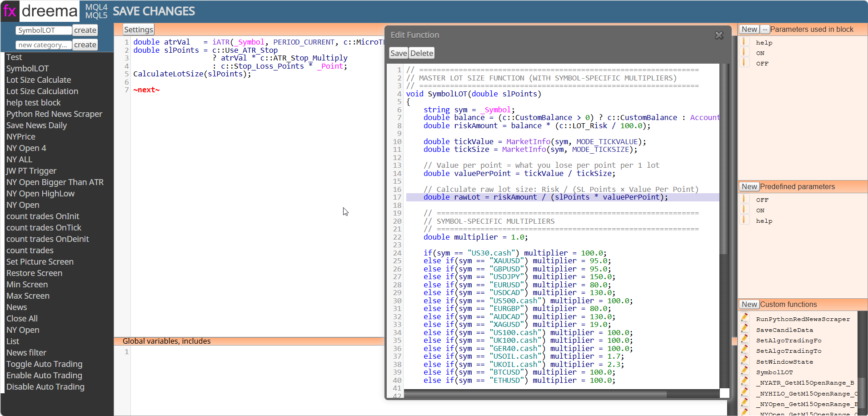Select Disable Auto Trading in the sidebar
The height and width of the screenshot is (416, 868).
45,387
